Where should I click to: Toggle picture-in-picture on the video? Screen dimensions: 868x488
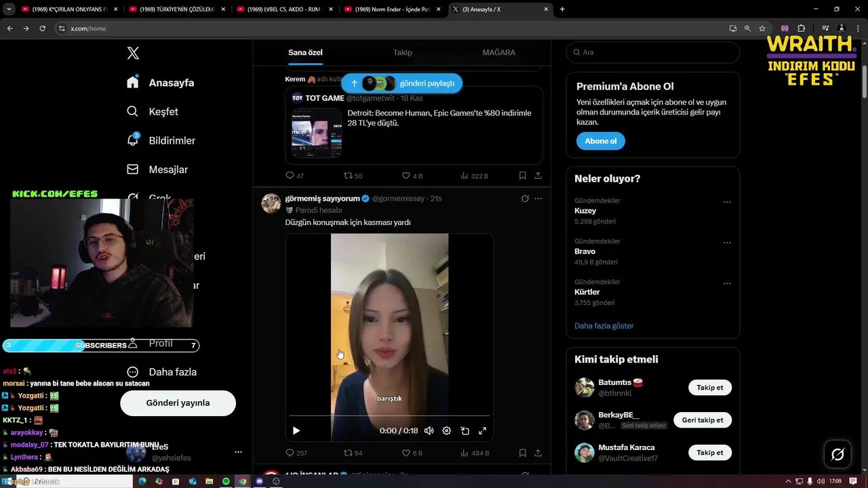pyautogui.click(x=465, y=430)
